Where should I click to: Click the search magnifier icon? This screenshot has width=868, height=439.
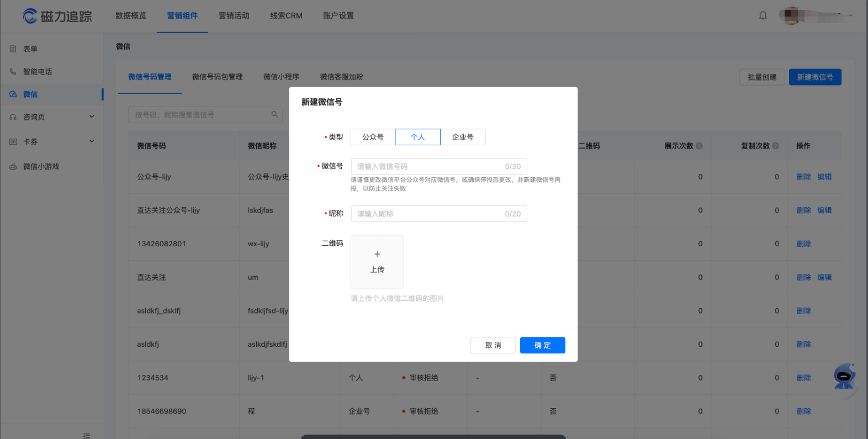coord(274,115)
